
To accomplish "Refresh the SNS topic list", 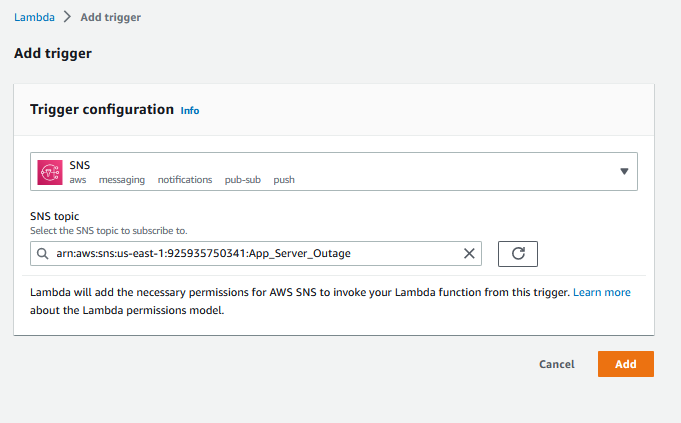I will 518,254.
